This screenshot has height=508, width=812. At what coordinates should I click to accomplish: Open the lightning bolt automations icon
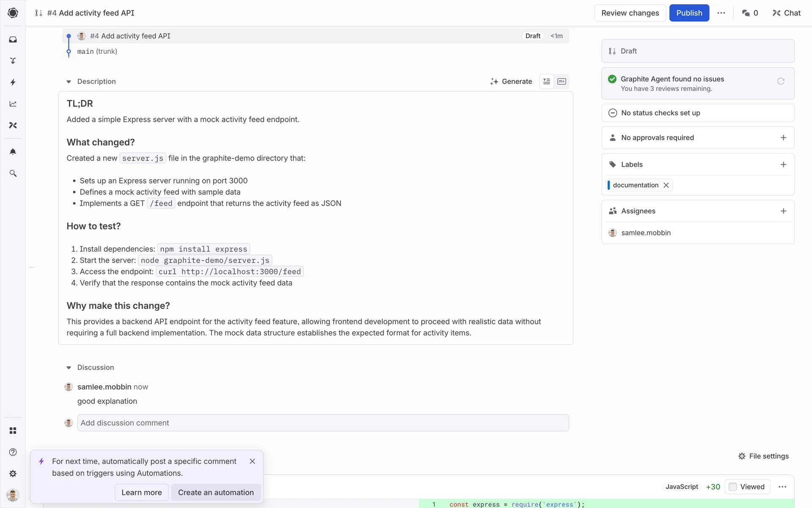click(13, 82)
